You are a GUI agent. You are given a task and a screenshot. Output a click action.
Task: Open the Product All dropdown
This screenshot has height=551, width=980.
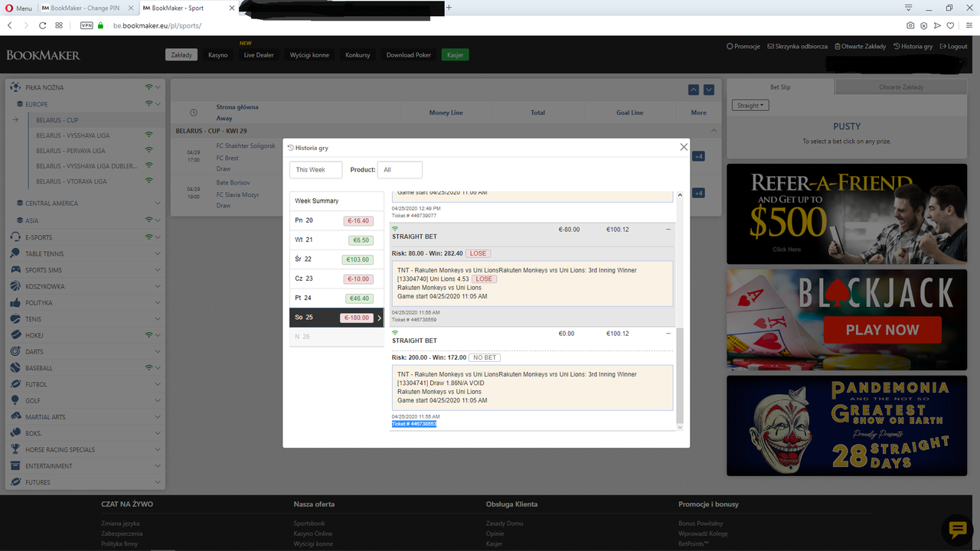click(x=400, y=170)
